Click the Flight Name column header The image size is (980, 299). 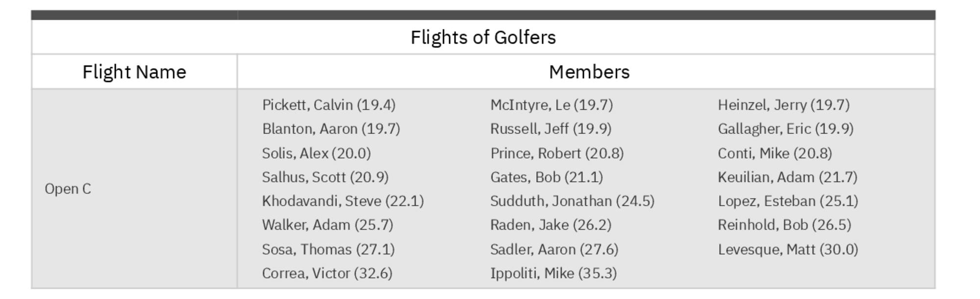coord(134,72)
